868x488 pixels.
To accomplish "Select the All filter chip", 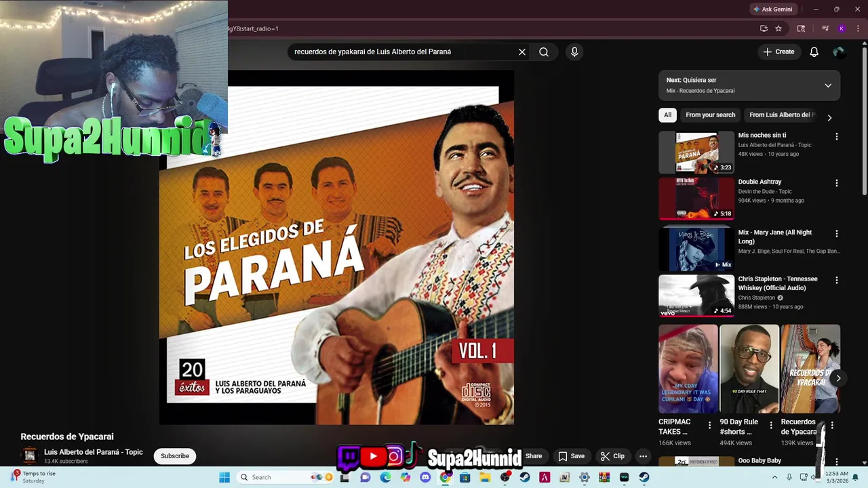I will (x=667, y=115).
